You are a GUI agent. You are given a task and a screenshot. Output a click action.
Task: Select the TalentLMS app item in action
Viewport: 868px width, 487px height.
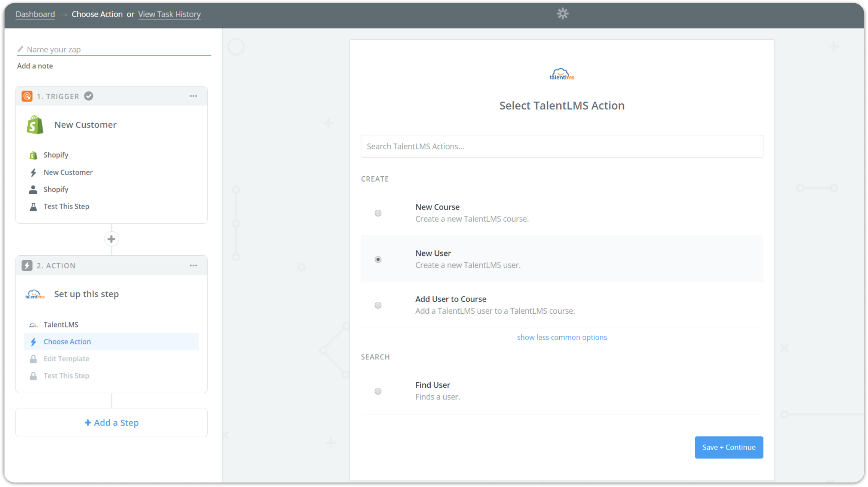(61, 325)
